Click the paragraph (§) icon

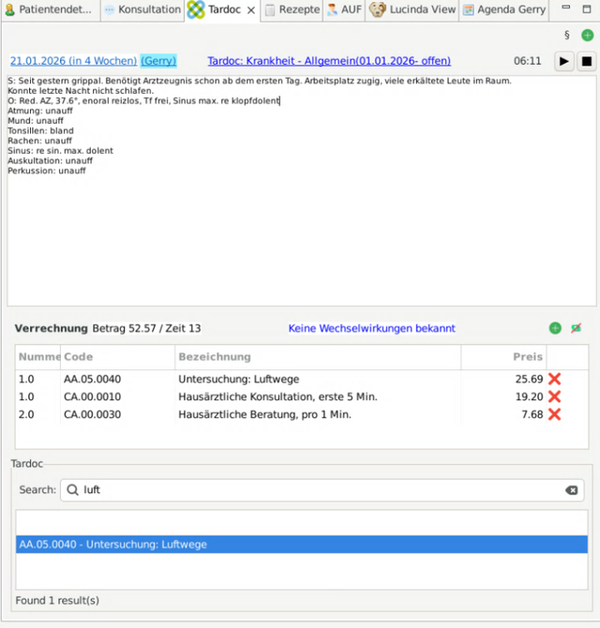click(567, 35)
